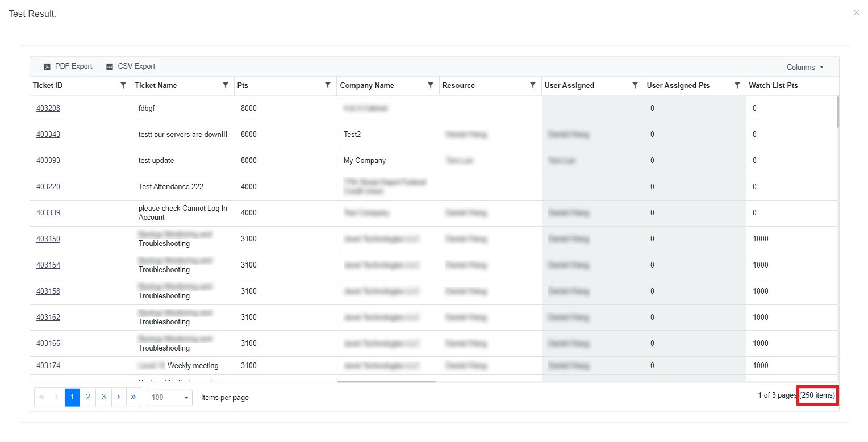
Task: Expand the Columns dropdown
Action: 805,67
